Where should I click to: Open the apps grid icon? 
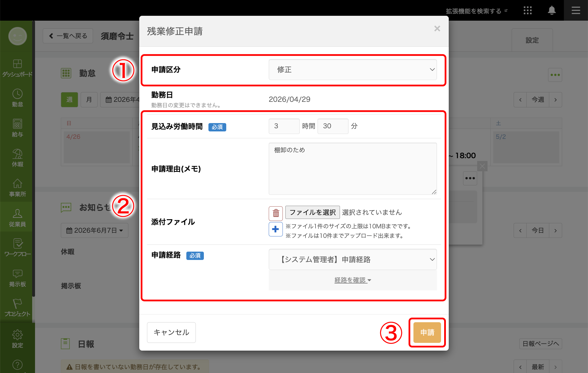527,11
